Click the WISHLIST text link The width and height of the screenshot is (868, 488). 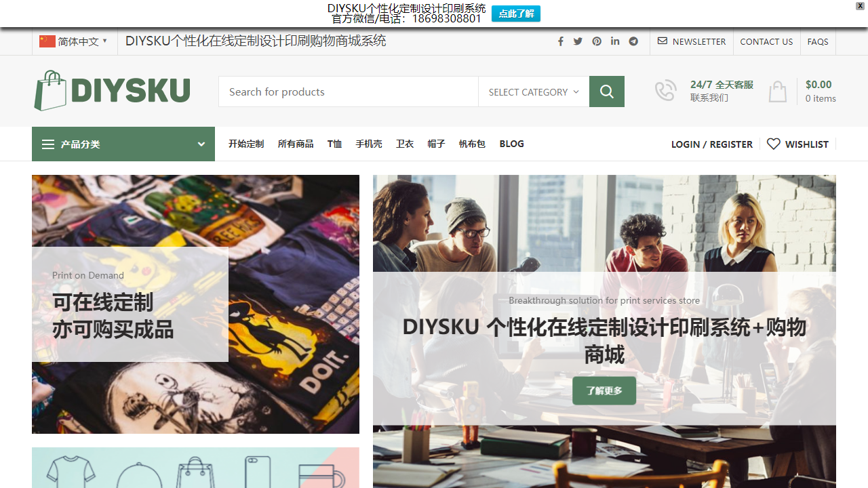pyautogui.click(x=807, y=144)
